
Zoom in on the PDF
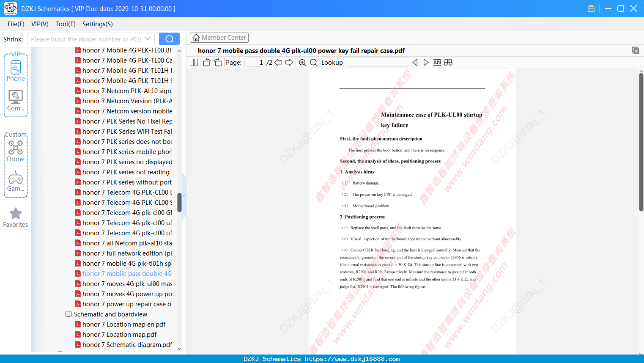tap(302, 63)
